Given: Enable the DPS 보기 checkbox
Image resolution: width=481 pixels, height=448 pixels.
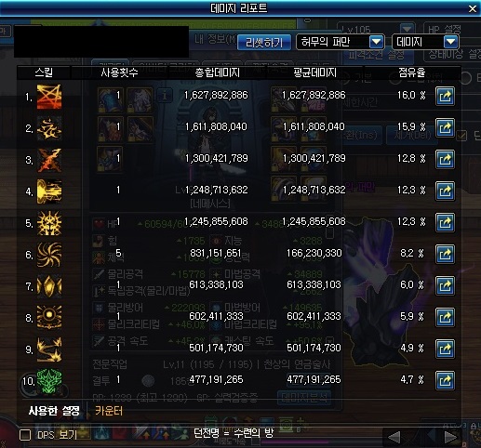Looking at the screenshot, I should click(x=25, y=435).
